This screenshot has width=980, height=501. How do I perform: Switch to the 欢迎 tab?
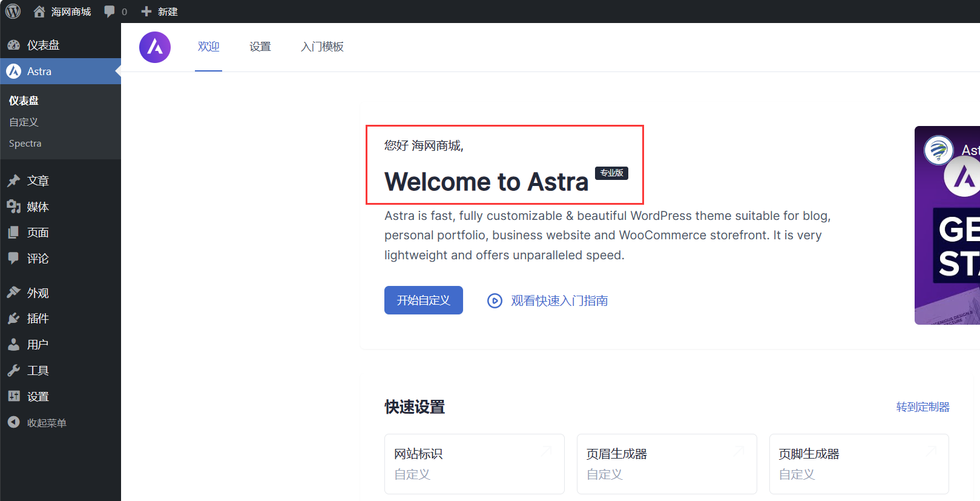point(208,47)
